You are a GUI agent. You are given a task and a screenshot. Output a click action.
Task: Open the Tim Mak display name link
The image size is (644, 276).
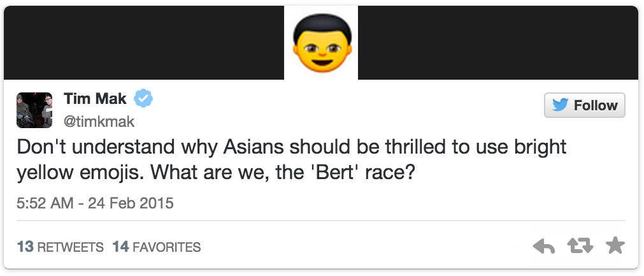tap(96, 99)
